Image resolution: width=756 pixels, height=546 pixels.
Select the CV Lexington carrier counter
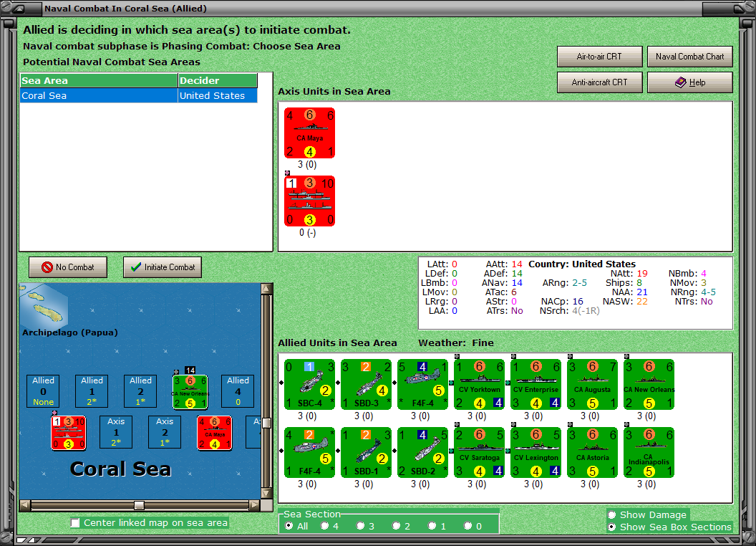(x=535, y=452)
